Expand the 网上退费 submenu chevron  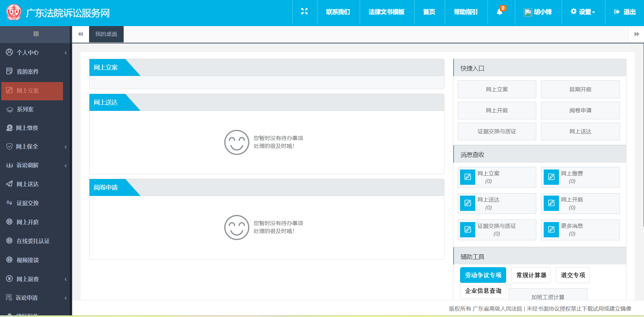tap(65, 279)
